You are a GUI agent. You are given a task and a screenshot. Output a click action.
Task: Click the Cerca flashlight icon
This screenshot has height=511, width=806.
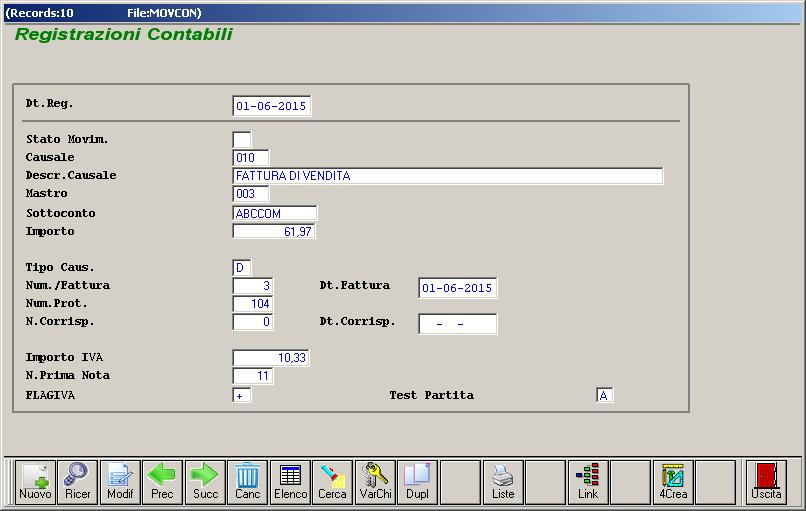332,482
